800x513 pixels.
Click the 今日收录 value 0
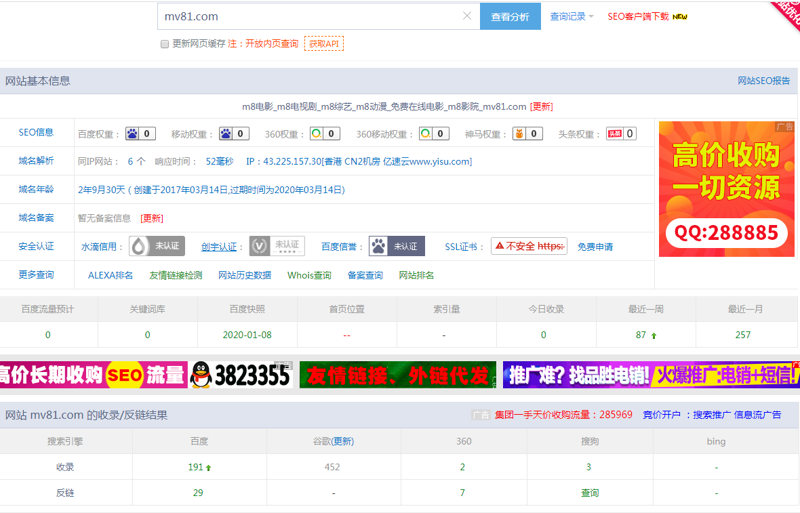point(543,335)
